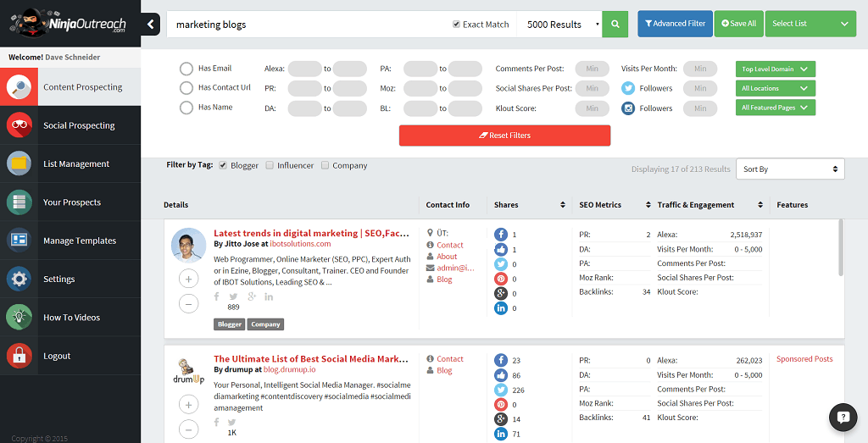Viewport: 868px width, 443px height.
Task: Toggle the Exact Match checkbox
Action: (457, 25)
